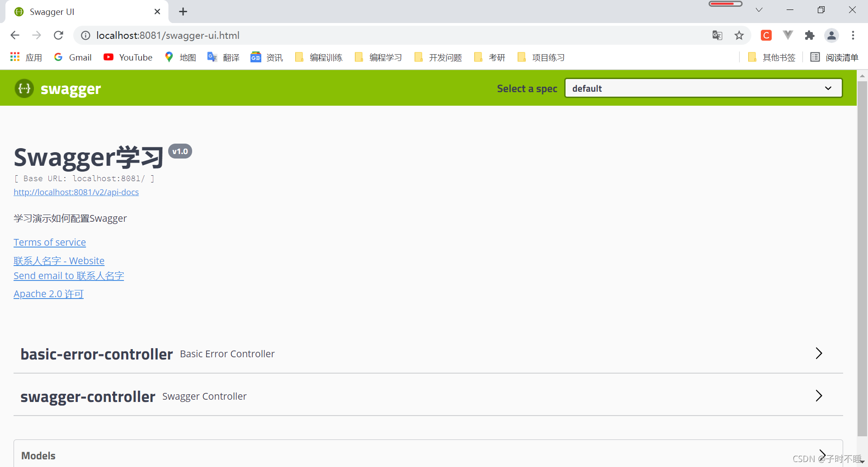Open the 阅读清单 reading list
The height and width of the screenshot is (467, 868).
[834, 57]
